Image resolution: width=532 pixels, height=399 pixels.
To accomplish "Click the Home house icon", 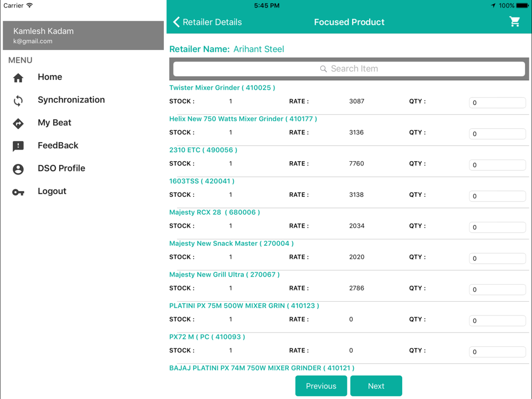I will point(18,78).
